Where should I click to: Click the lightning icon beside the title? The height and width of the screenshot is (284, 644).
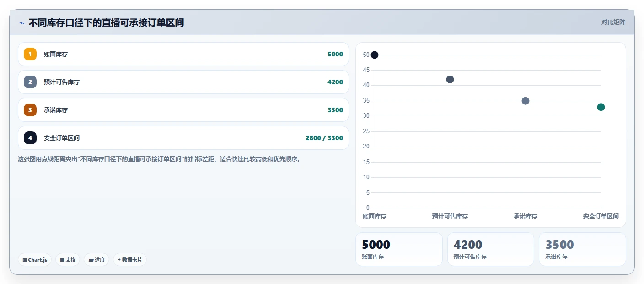pyautogui.click(x=21, y=22)
